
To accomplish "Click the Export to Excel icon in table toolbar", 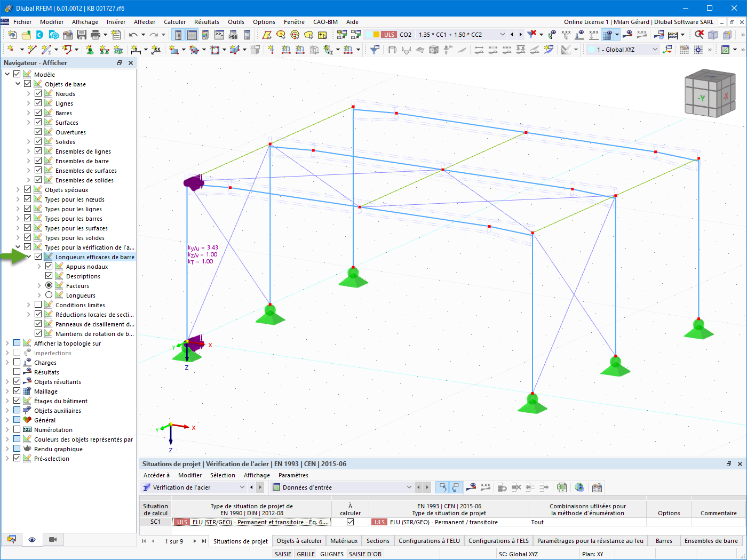I will pos(561,487).
